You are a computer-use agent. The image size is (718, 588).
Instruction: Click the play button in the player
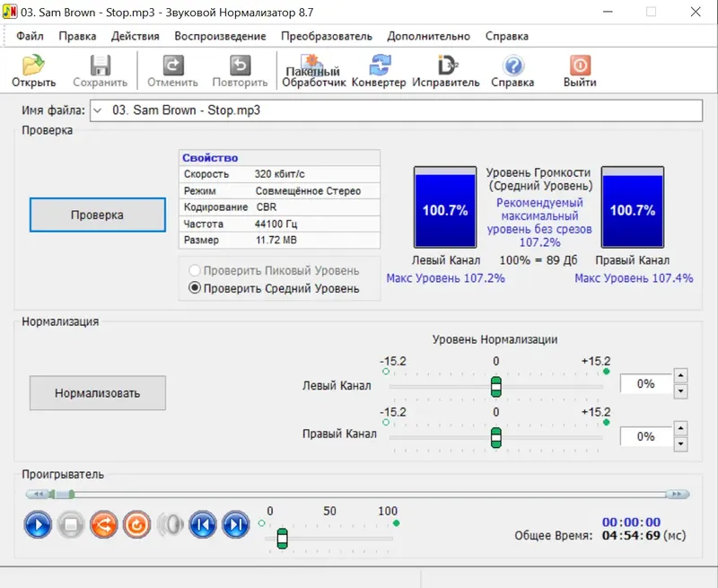(x=38, y=525)
